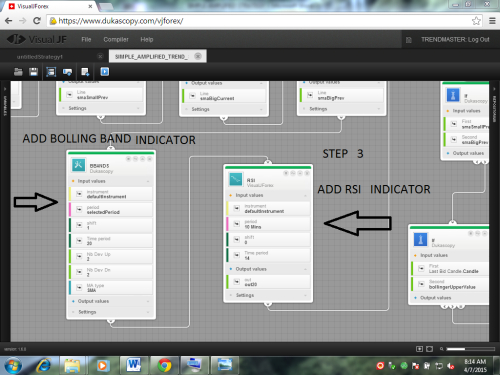Toggle the period 10 Mins input in RSI
Screen dimensions: 500x375
[237, 224]
